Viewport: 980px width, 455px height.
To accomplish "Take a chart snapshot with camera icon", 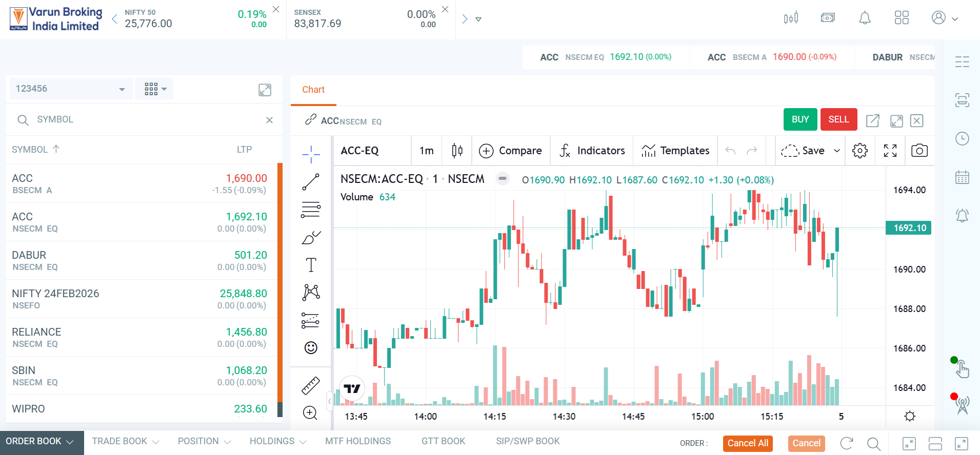I will tap(919, 151).
